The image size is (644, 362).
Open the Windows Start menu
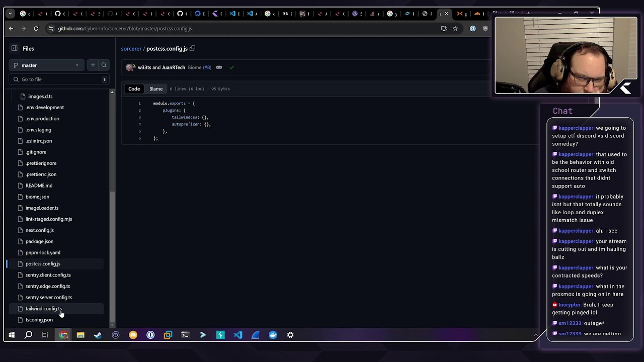pyautogui.click(x=12, y=335)
